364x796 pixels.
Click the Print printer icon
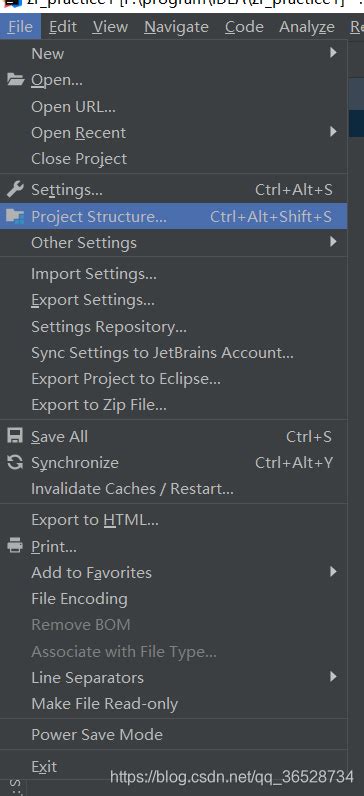(x=15, y=546)
